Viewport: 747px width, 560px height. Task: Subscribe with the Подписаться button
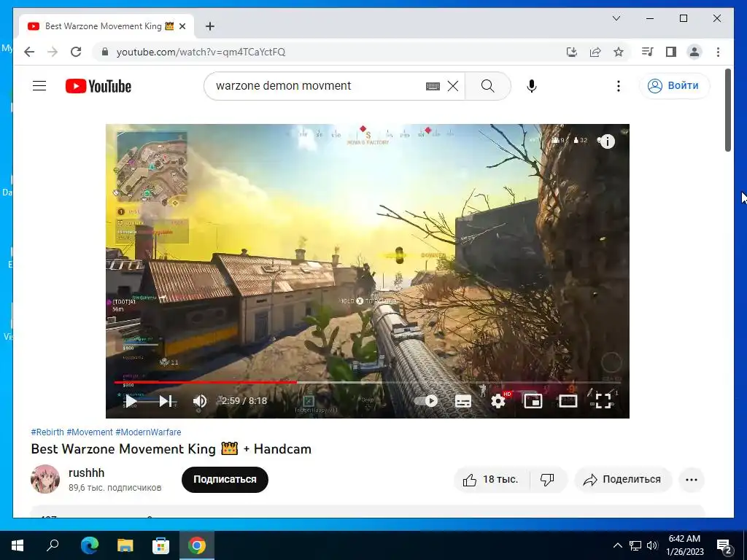[225, 480]
